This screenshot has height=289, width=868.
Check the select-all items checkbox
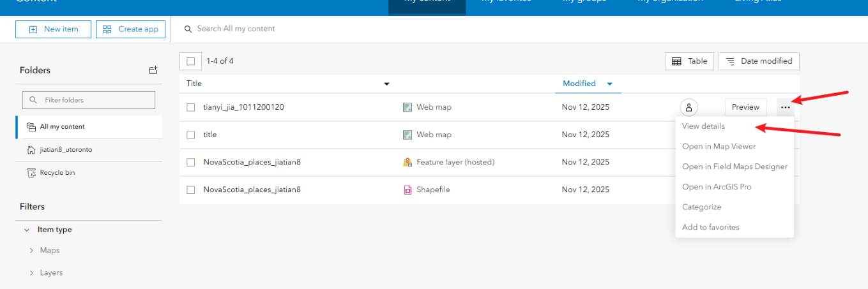pos(190,61)
